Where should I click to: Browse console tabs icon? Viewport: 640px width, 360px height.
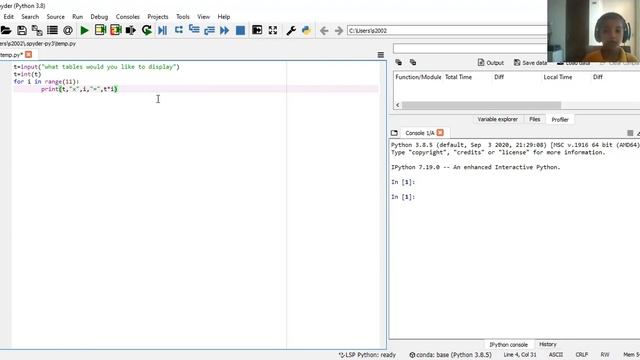(x=394, y=133)
